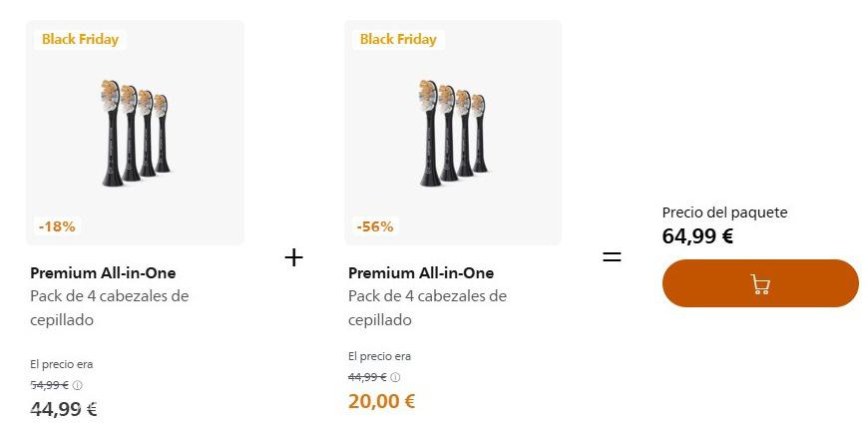The width and height of the screenshot is (868, 424).
Task: Click the -18% discount badge
Action: (x=57, y=226)
